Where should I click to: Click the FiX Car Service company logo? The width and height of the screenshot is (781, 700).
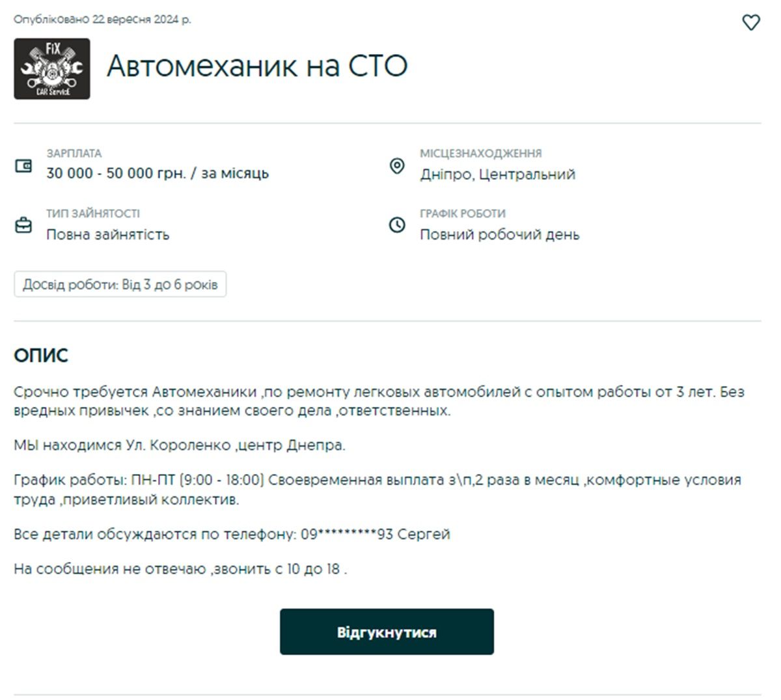52,68
